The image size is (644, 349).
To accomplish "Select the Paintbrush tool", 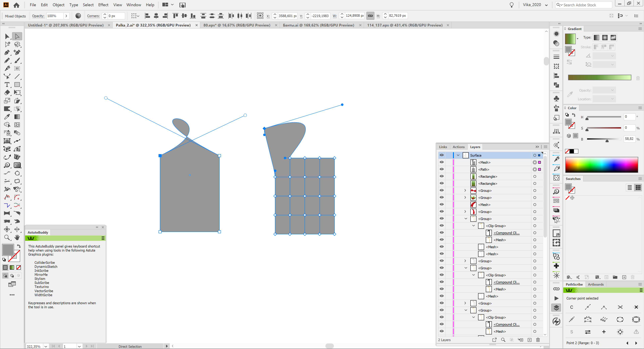I will pos(17,61).
